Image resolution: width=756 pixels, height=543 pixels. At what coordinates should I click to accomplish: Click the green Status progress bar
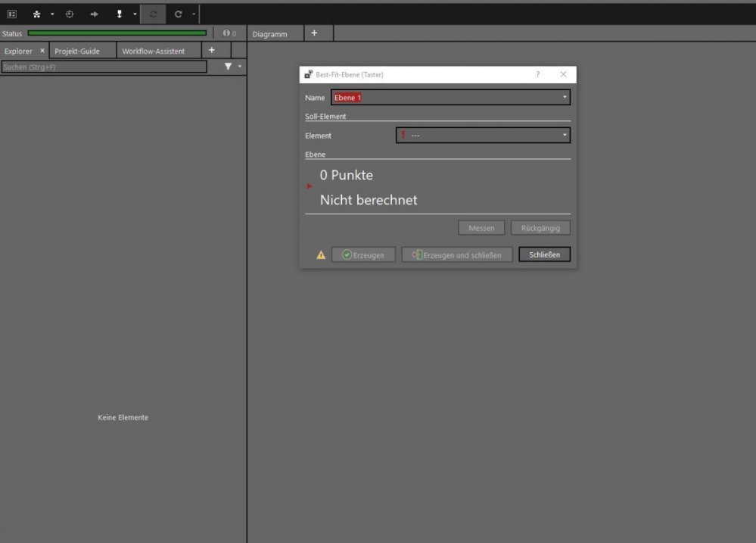click(117, 33)
